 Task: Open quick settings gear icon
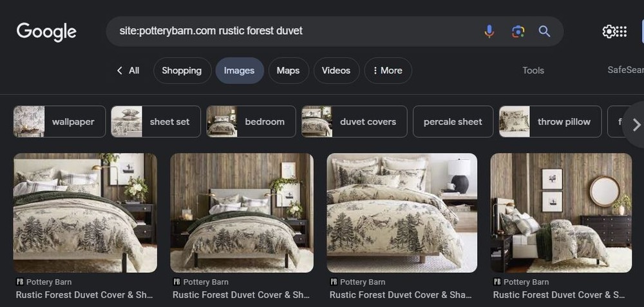click(609, 31)
